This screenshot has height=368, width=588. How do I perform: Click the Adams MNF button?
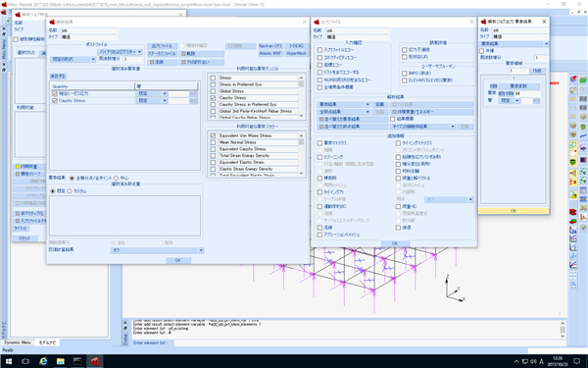coord(270,53)
